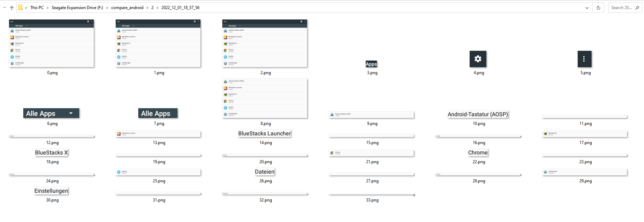Screen dimensions: 644x222
Task: Select the BlueStacks Launcher thumbnail 14.png
Action: click(x=265, y=134)
